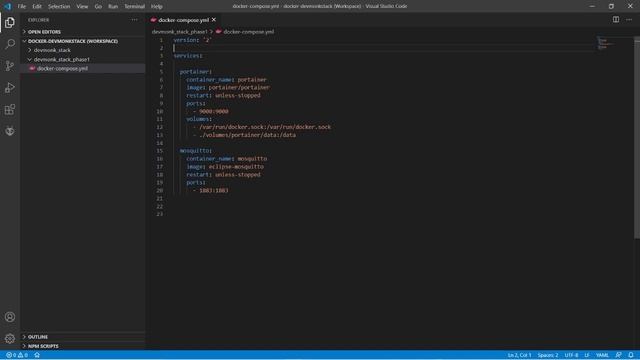This screenshot has height=360, width=640.
Task: Click on the 'mosquitto:' service key
Action: [196, 151]
